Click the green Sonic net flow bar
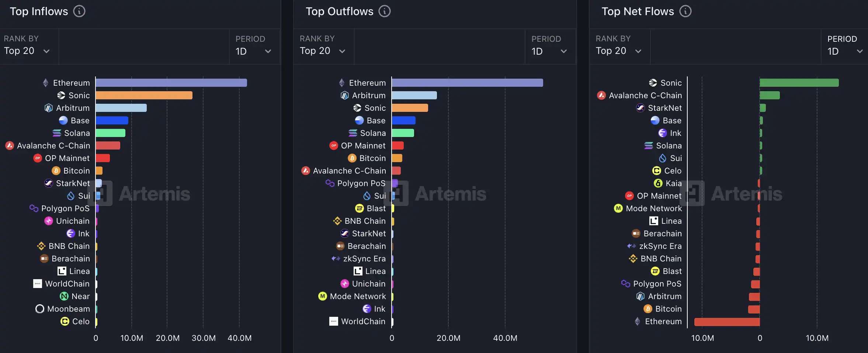Screen dimensions: 868x353 pos(799,83)
